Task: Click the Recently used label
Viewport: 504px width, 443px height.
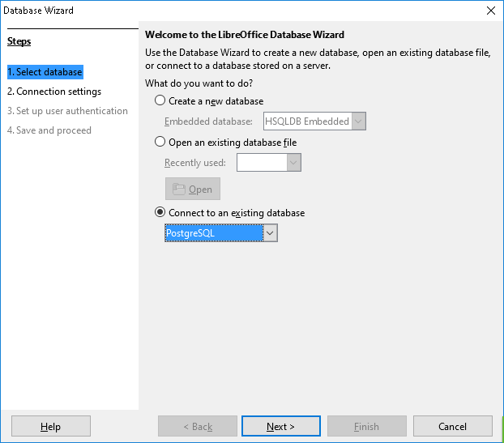Action: [195, 163]
